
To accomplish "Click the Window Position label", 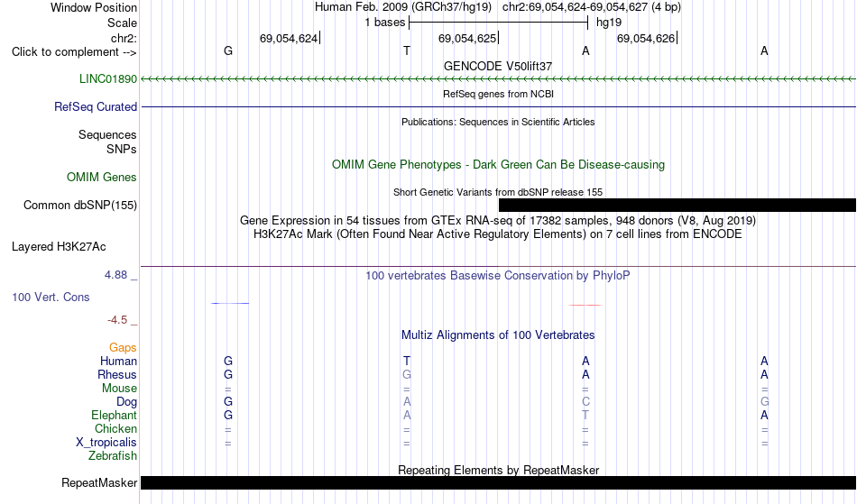I will tap(94, 7).
